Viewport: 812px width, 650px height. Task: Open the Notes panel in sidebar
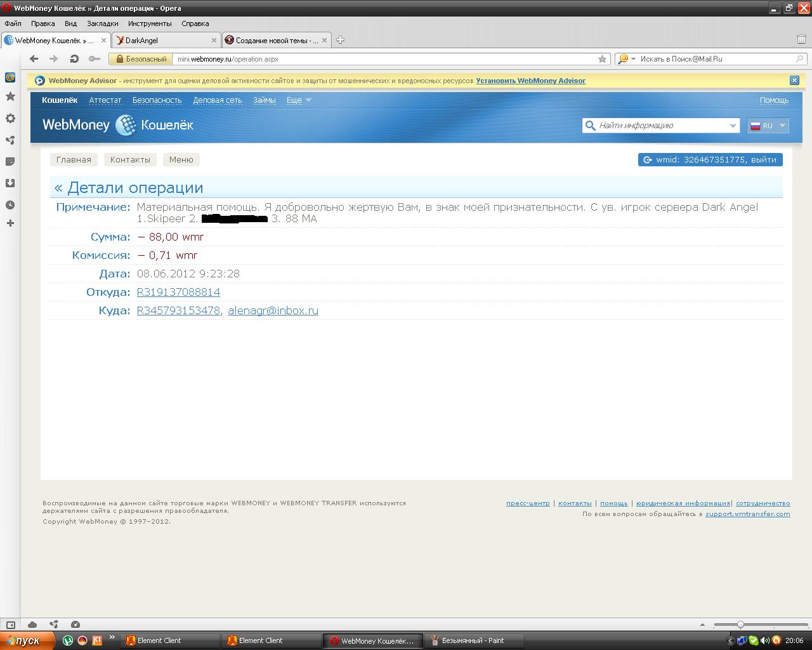click(x=10, y=162)
